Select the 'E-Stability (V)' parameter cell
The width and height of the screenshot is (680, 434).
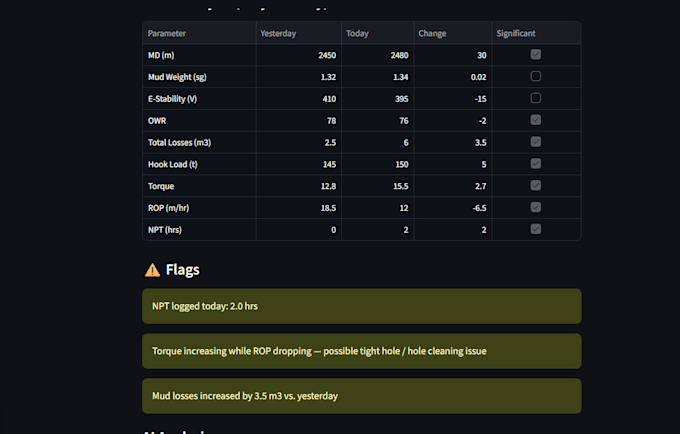(199, 99)
